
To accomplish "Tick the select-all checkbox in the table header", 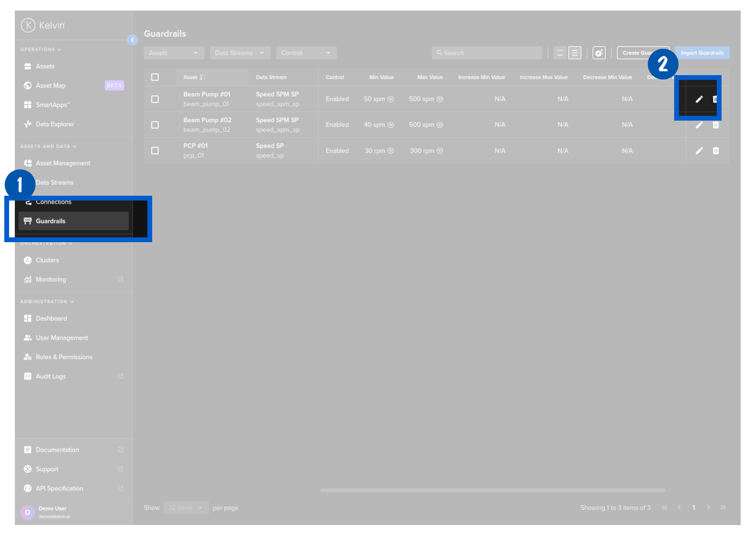I will tap(155, 77).
